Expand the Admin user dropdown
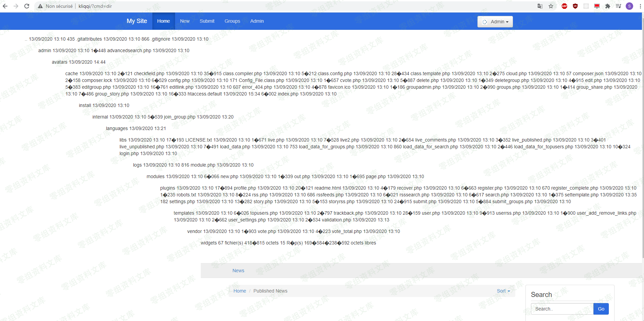 495,22
